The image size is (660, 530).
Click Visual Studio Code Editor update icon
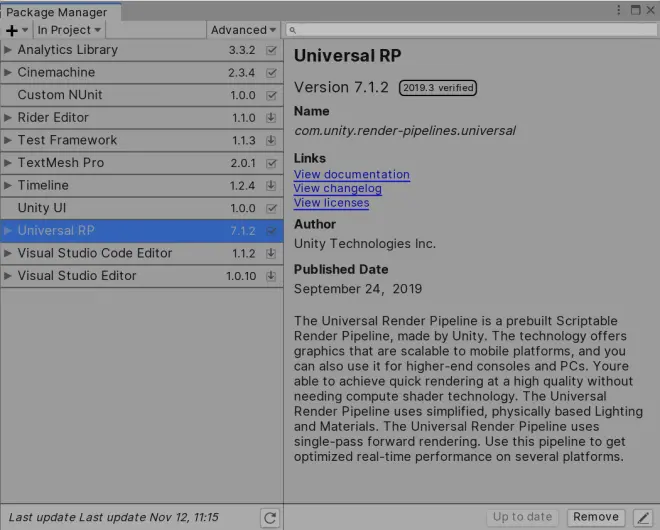pos(271,253)
